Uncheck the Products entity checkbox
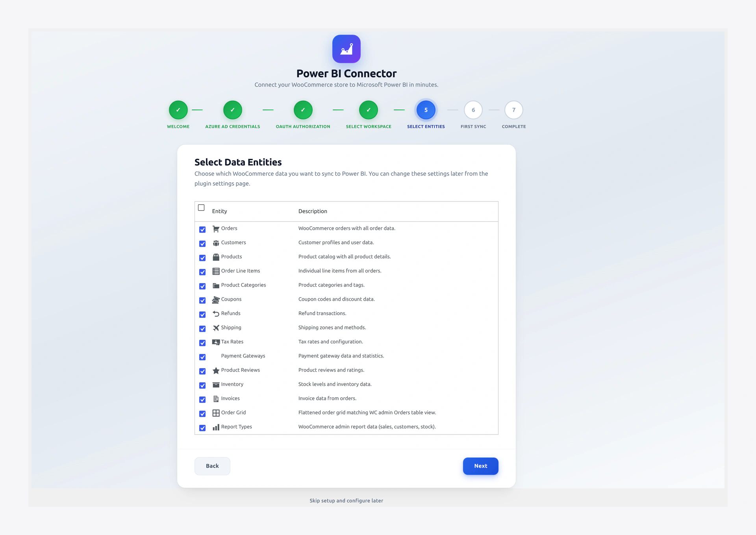 [202, 258]
